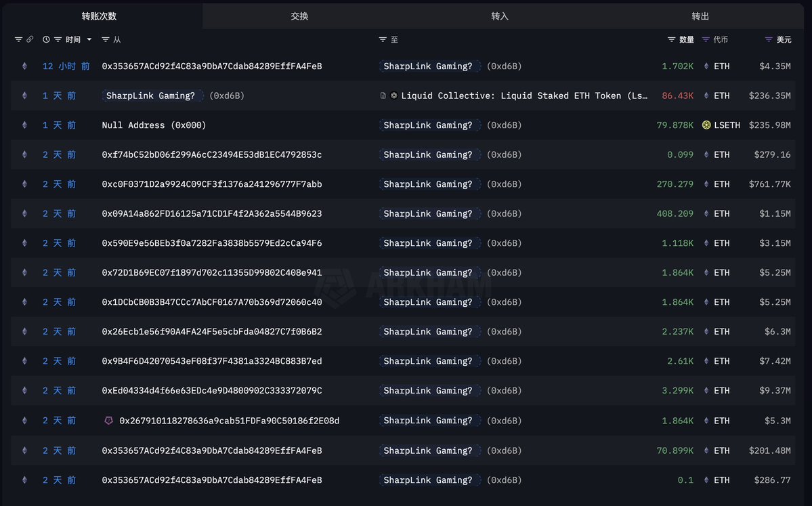812x506 pixels.
Task: Click the 79.878K amount value
Action: (x=675, y=125)
